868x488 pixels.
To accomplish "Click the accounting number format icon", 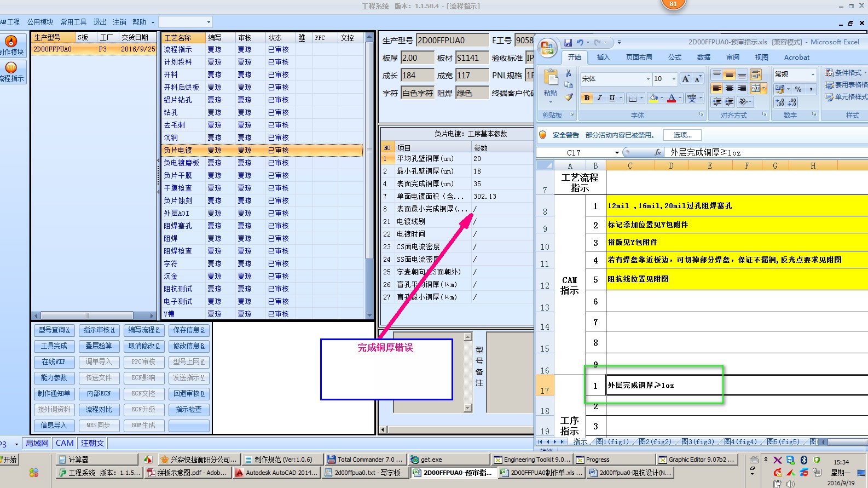I will (x=780, y=89).
